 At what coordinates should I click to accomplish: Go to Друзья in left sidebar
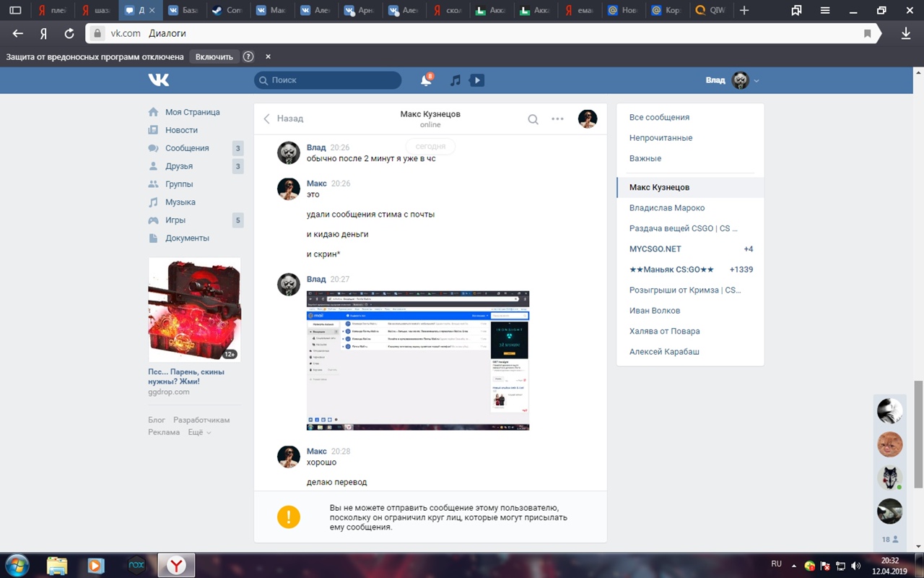click(x=179, y=166)
